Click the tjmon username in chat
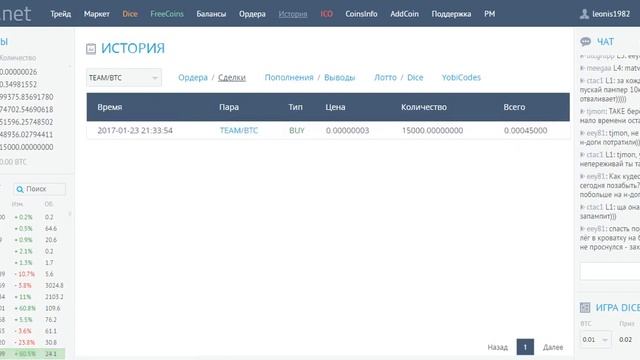This screenshot has height=360, width=640. (596, 111)
